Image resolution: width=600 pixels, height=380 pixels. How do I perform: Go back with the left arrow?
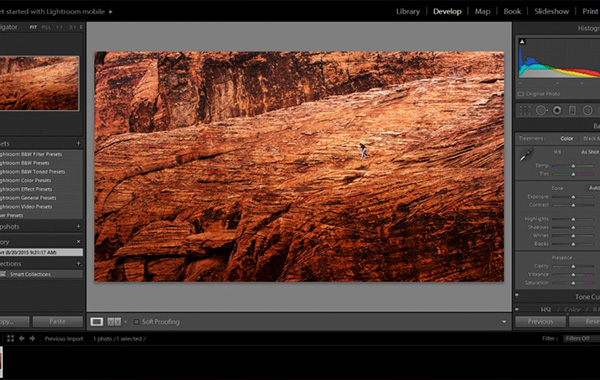point(22,339)
